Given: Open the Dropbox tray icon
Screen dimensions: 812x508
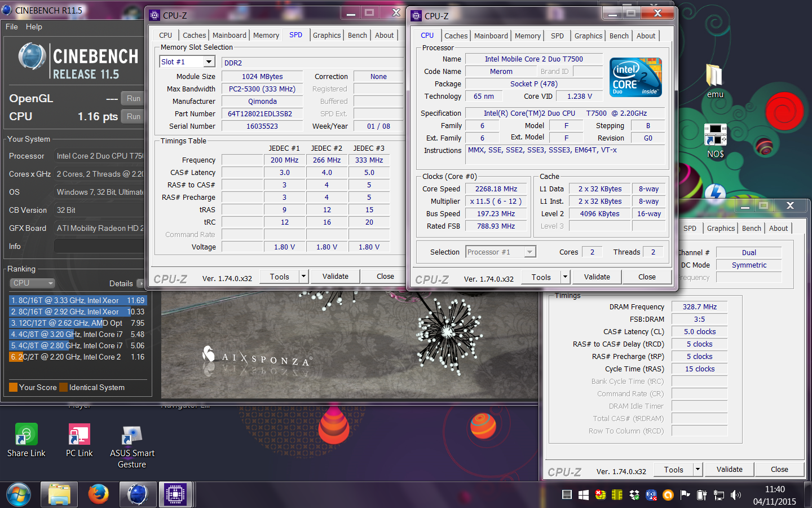Looking at the screenshot, I should pyautogui.click(x=634, y=495).
